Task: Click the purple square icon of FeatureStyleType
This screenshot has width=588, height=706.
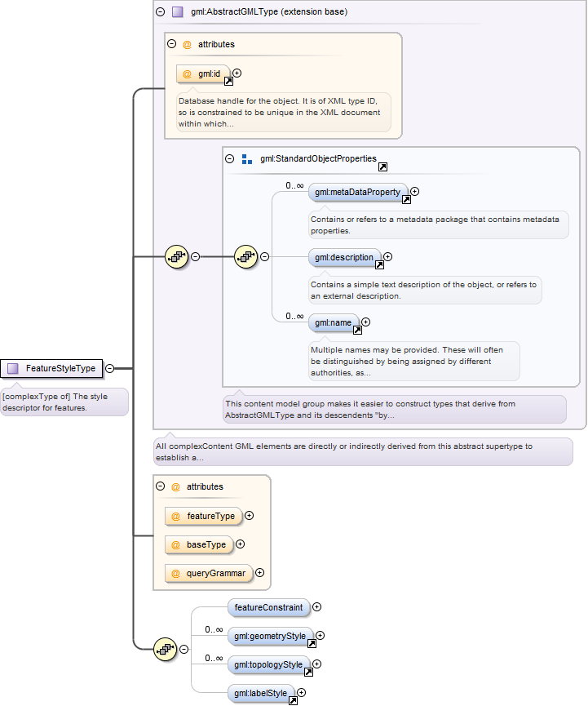Action: 13,368
